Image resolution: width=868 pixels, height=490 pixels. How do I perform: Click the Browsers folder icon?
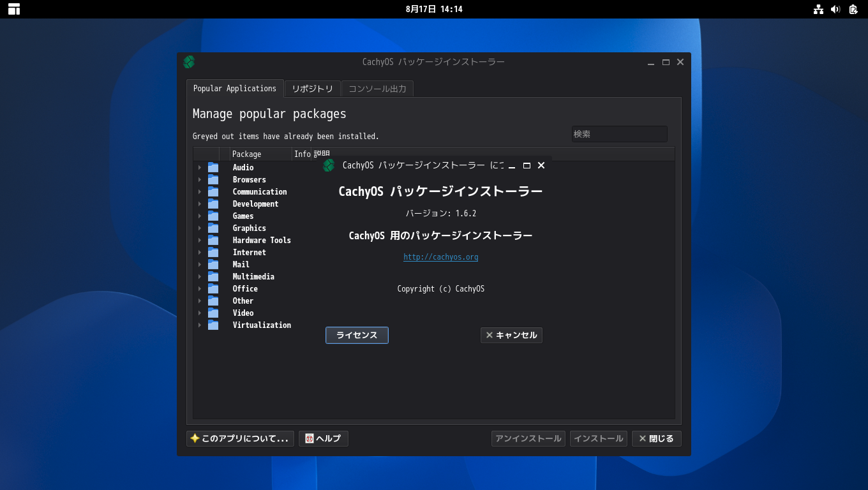(213, 179)
